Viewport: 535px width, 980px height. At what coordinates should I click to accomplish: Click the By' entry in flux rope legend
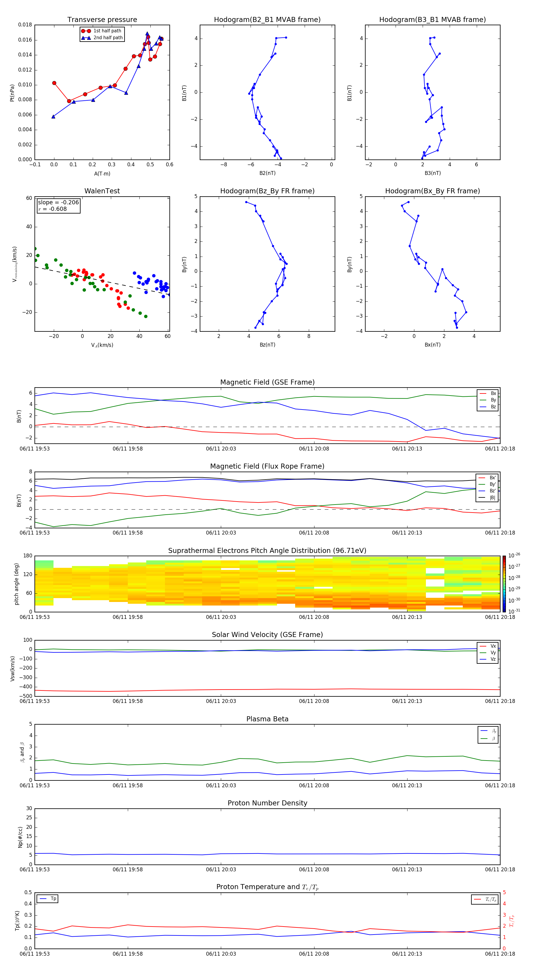pyautogui.click(x=493, y=485)
